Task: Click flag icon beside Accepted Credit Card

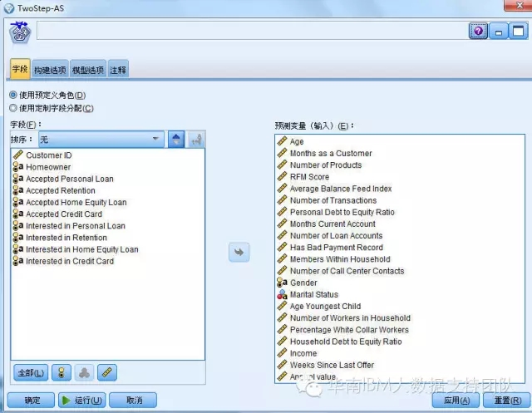Action: click(18, 214)
